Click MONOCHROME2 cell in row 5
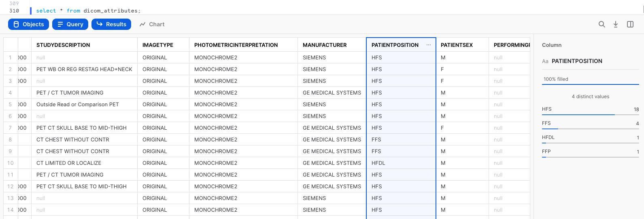Image resolution: width=644 pixels, height=219 pixels. (x=243, y=104)
